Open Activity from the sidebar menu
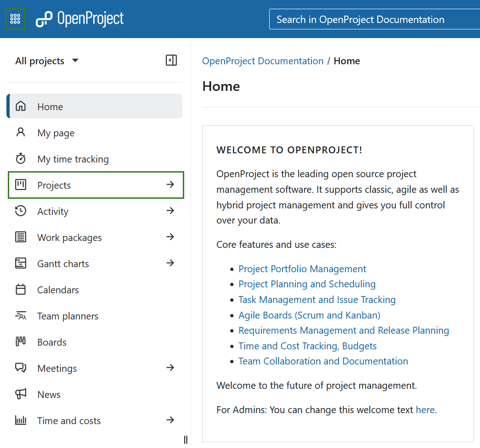The width and height of the screenshot is (480, 448). [53, 211]
